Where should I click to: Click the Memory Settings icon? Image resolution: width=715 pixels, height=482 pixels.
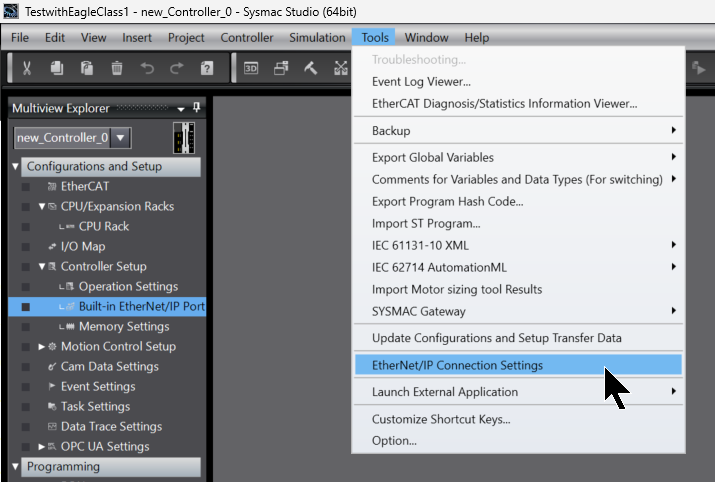point(70,327)
